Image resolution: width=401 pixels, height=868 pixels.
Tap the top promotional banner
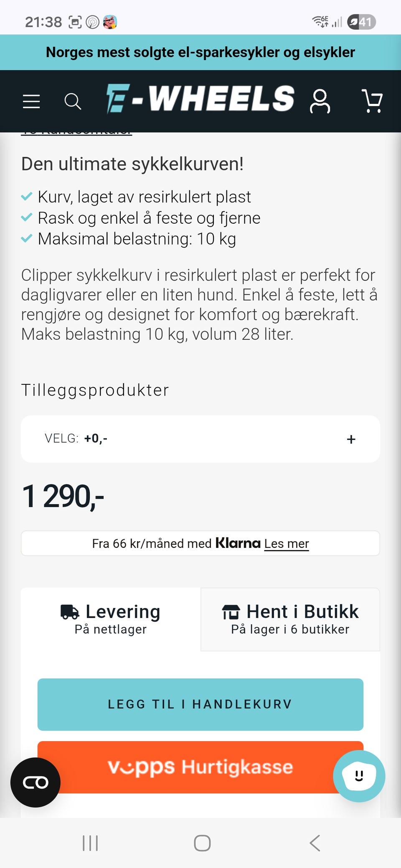point(200,52)
